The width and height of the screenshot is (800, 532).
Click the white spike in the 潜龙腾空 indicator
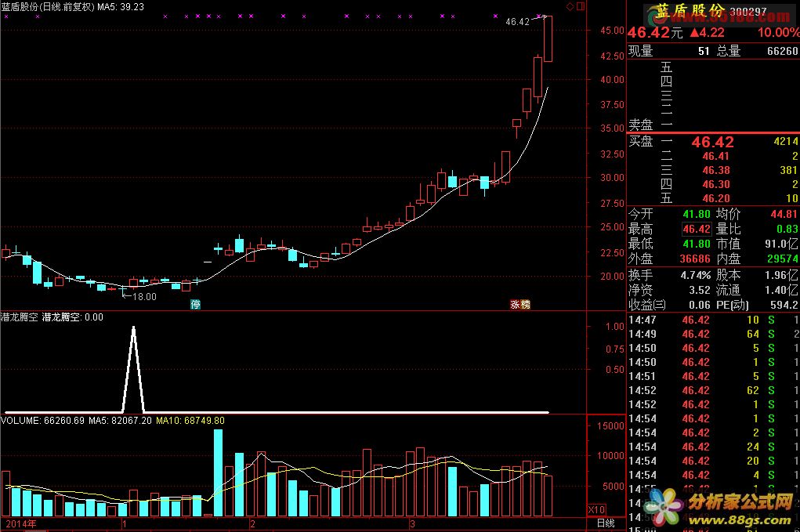click(x=134, y=369)
